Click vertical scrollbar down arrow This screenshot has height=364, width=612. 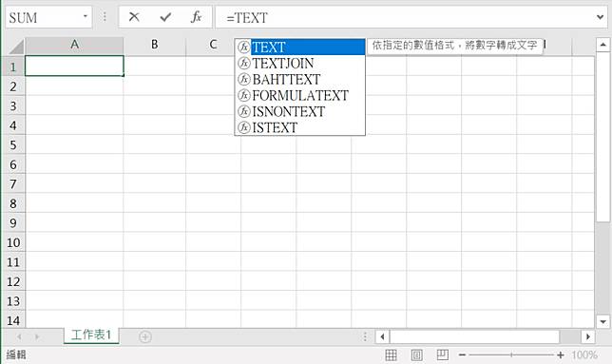coord(602,321)
